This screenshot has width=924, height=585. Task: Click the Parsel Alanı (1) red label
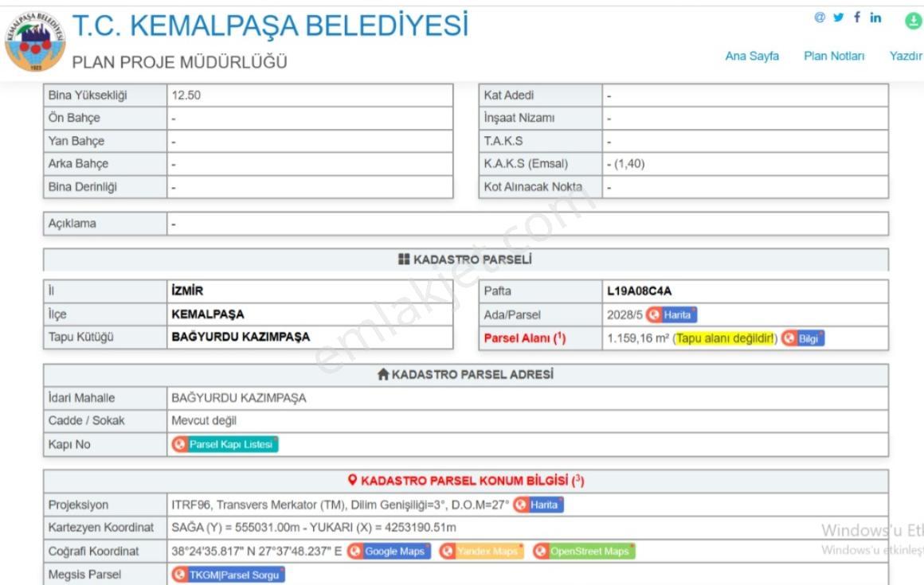tap(524, 338)
